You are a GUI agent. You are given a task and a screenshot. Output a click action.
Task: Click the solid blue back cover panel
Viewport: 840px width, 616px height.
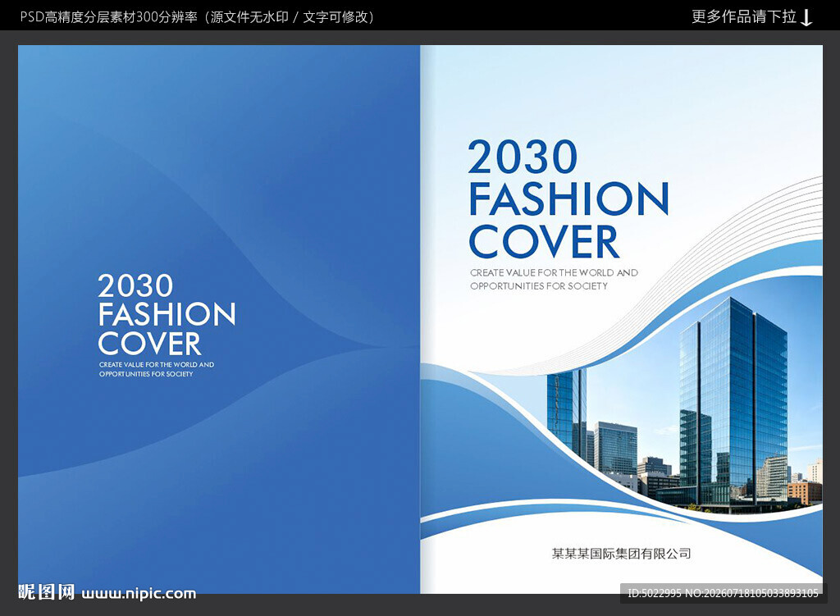[219, 319]
